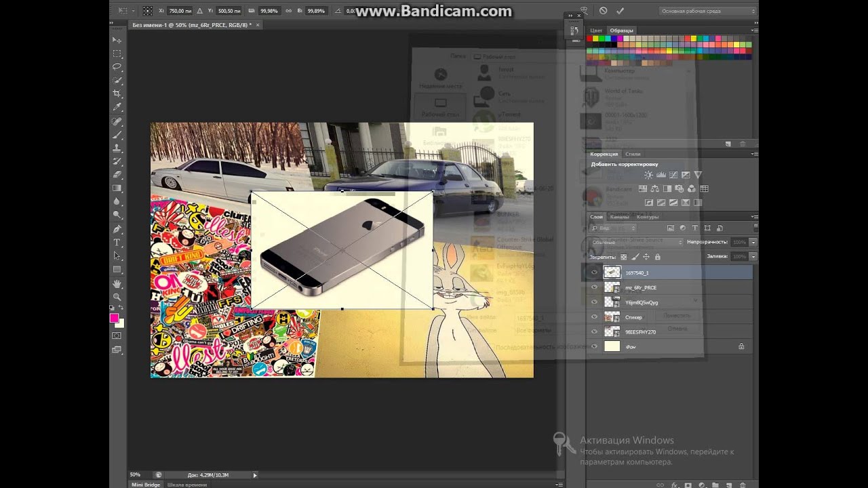Select the Eraser tool
This screenshot has width=868, height=488.
point(117,175)
